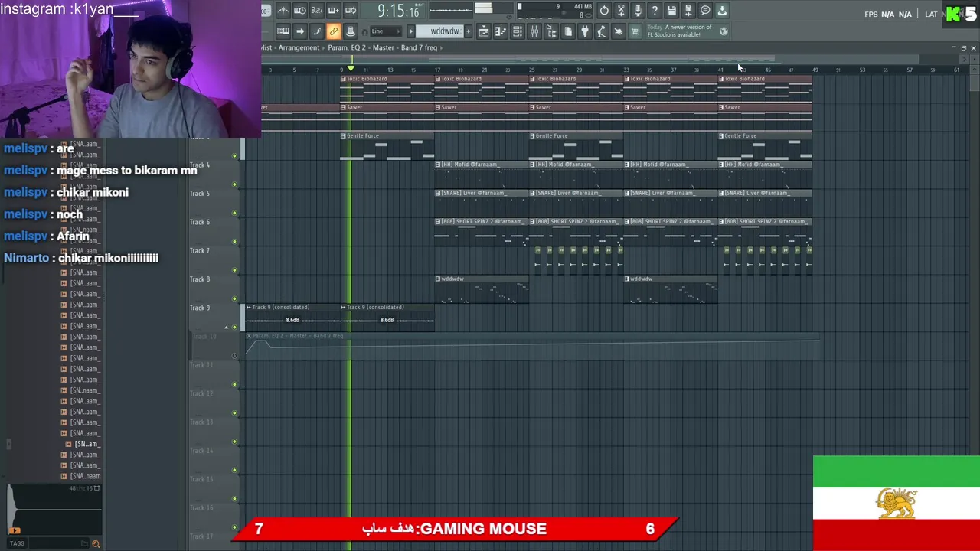
Task: Toggle wait for input before recording
Action: 299,11
